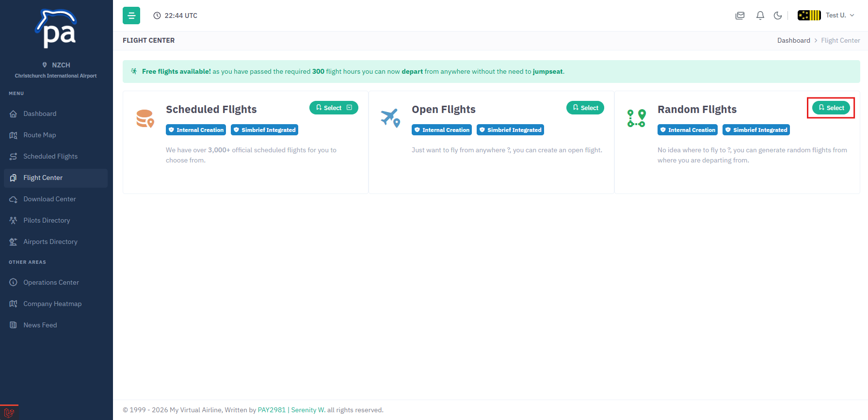Open Operations Center in sidebar
The height and width of the screenshot is (420, 868).
point(56,282)
